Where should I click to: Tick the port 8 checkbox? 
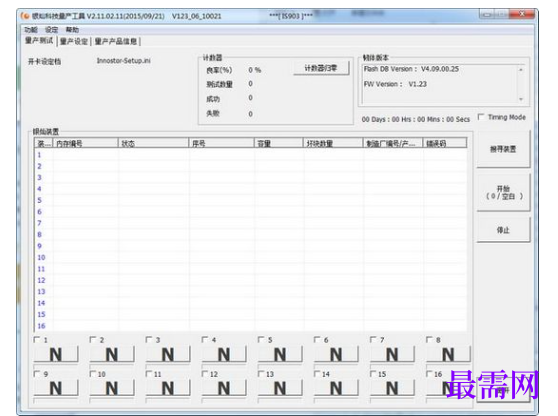[429, 339]
